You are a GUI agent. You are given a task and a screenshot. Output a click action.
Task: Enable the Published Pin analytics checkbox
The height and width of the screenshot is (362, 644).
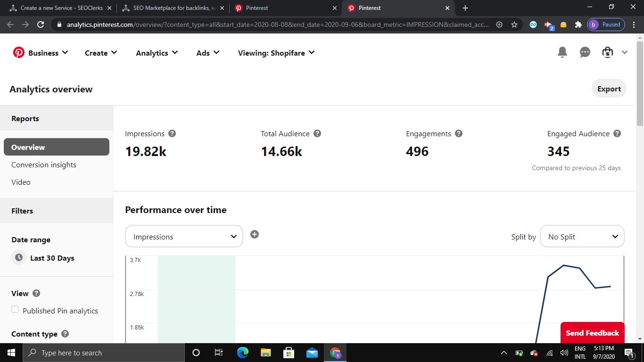pyautogui.click(x=15, y=309)
